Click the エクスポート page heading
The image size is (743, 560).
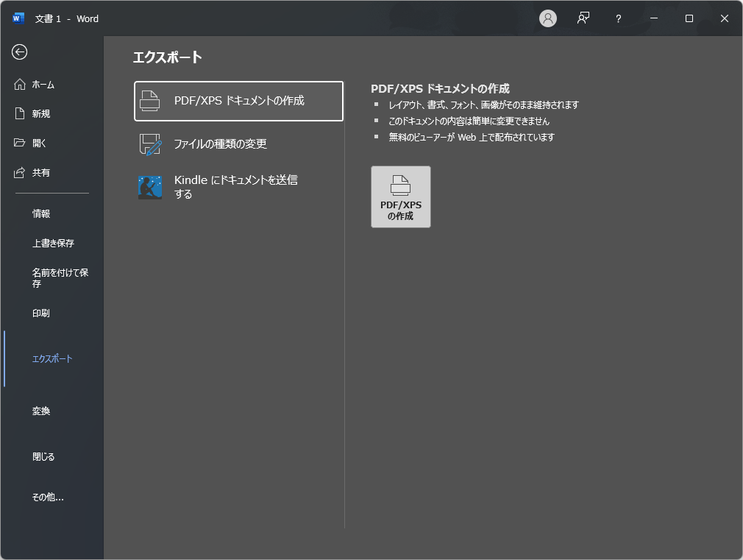(167, 57)
